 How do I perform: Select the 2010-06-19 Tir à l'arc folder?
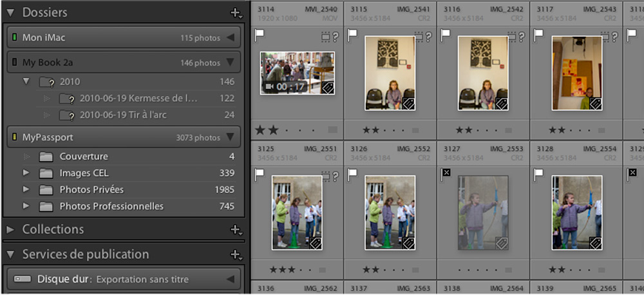pos(123,115)
